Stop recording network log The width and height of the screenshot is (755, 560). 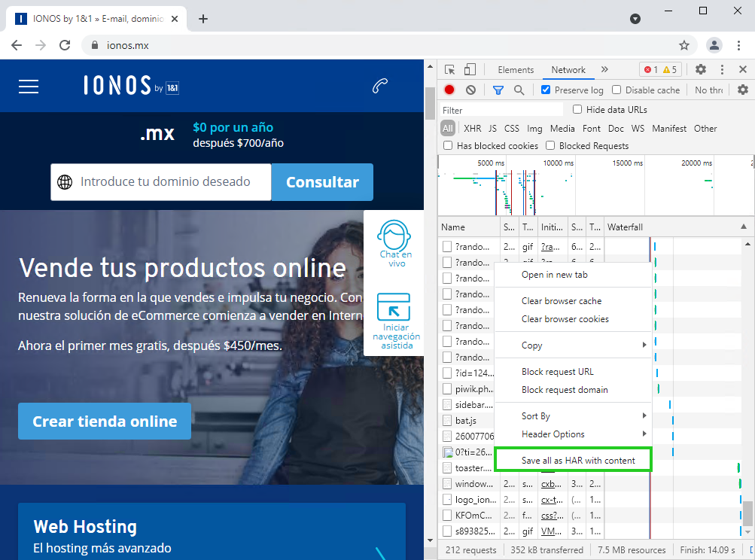[x=449, y=90]
